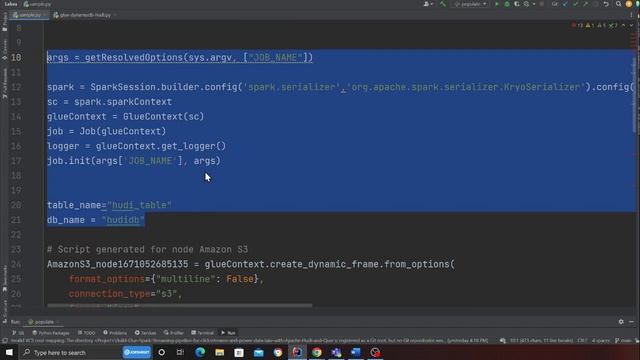Image resolution: width=640 pixels, height=360 pixels.
Task: Open the Services tool window
Action: (145, 333)
